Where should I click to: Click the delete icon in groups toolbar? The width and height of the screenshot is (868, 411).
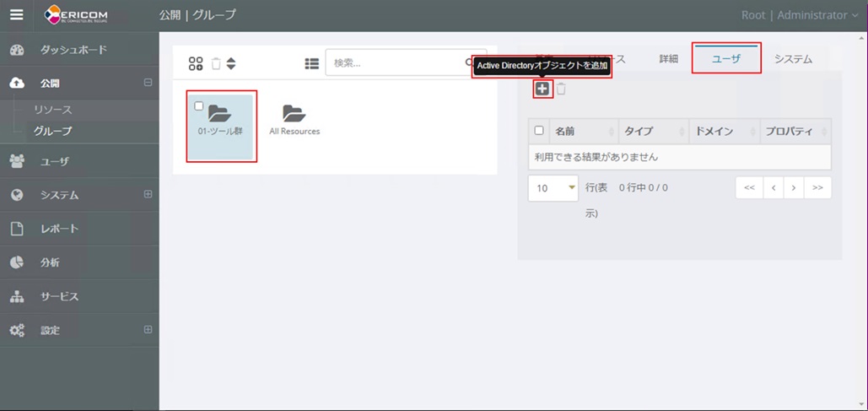click(x=216, y=63)
